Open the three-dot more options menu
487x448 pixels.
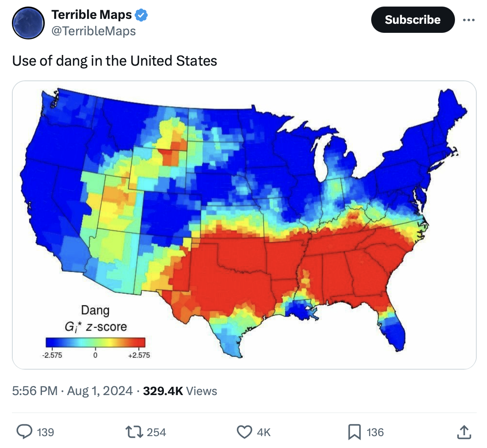(x=469, y=20)
